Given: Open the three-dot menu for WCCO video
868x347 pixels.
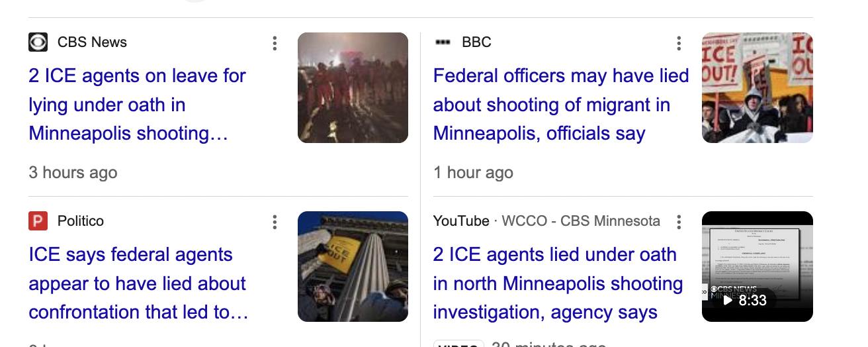Looking at the screenshot, I should pyautogui.click(x=679, y=223).
